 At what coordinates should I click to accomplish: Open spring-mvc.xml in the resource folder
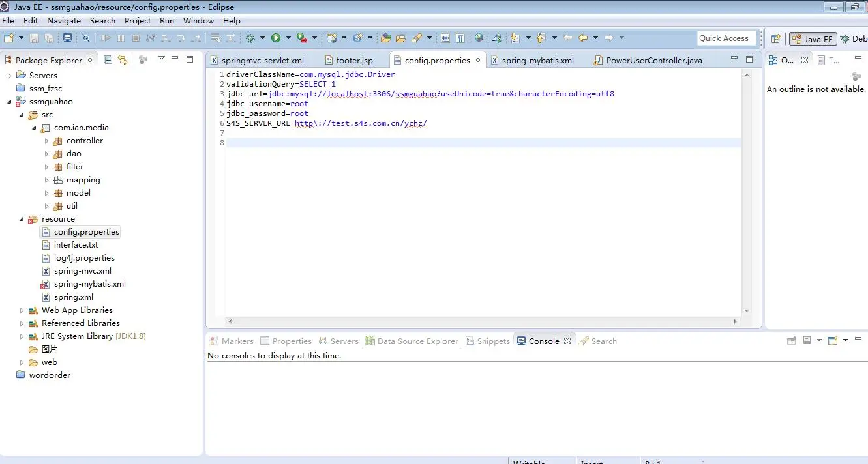pyautogui.click(x=82, y=271)
